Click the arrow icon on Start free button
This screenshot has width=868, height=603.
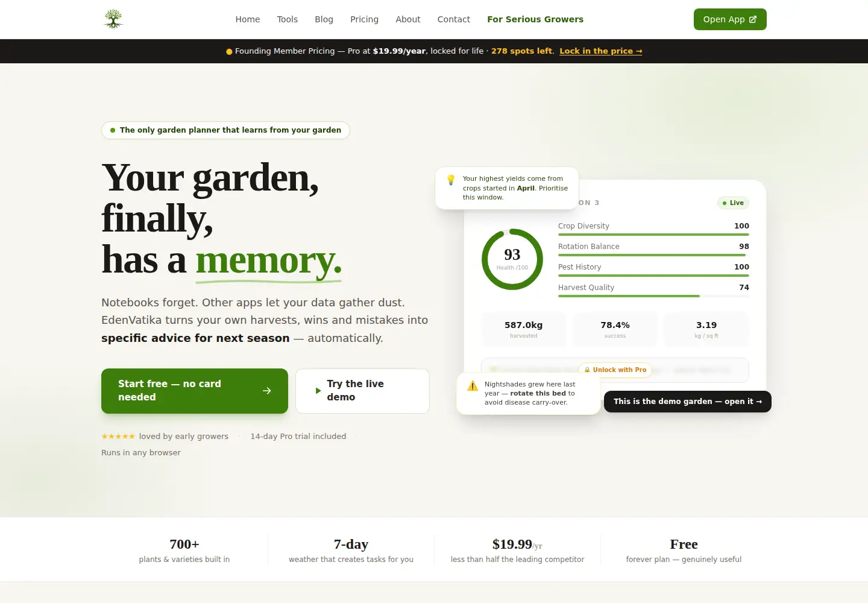[267, 391]
